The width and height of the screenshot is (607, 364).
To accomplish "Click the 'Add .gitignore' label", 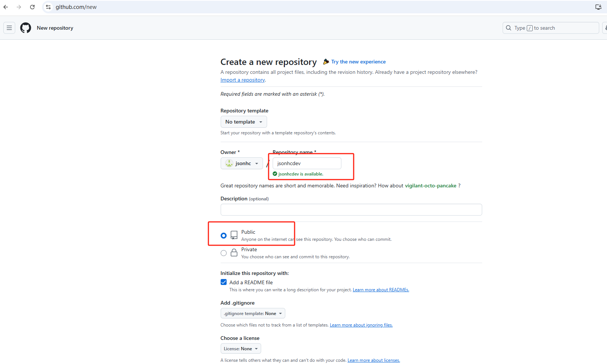I will click(237, 303).
